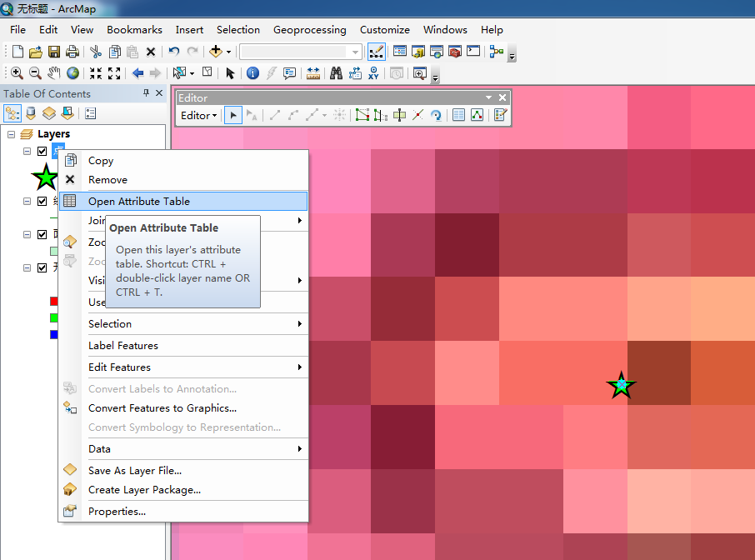Click the Cut scissors icon
The height and width of the screenshot is (560, 755).
(96, 52)
